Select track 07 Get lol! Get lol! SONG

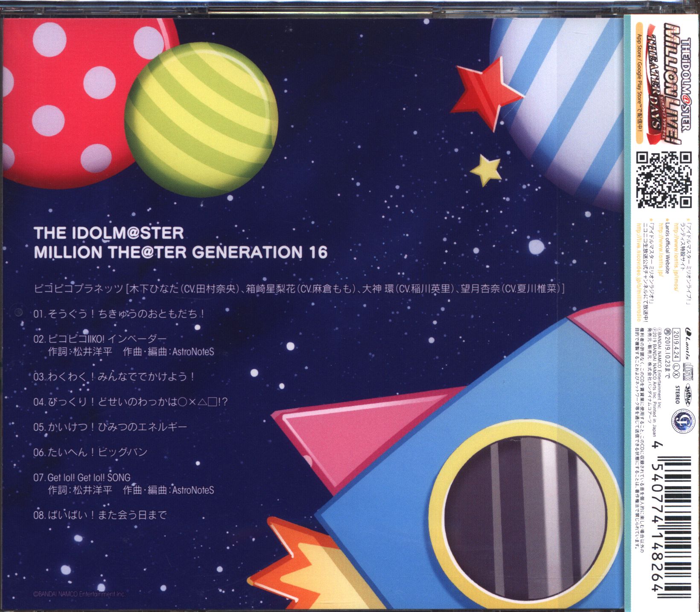[x=82, y=477]
